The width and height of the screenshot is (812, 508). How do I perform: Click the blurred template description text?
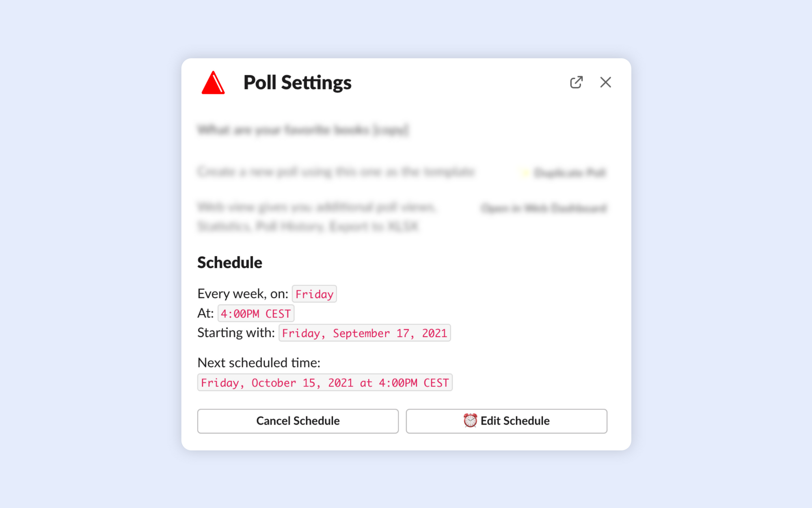click(336, 172)
